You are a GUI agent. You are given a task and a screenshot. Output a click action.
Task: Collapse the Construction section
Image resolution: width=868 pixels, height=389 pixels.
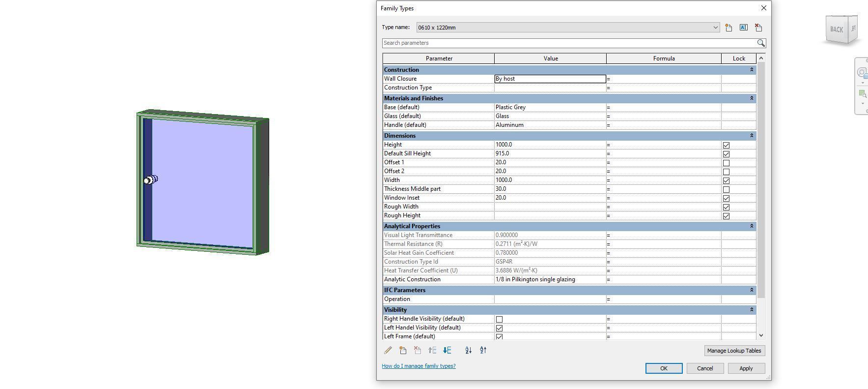[x=751, y=70]
